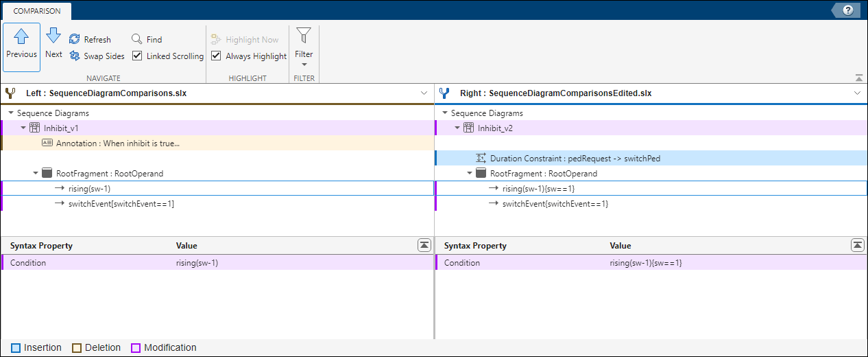Viewport: 868px width, 357px height.
Task: Click the Filter funnel icon
Action: [303, 36]
